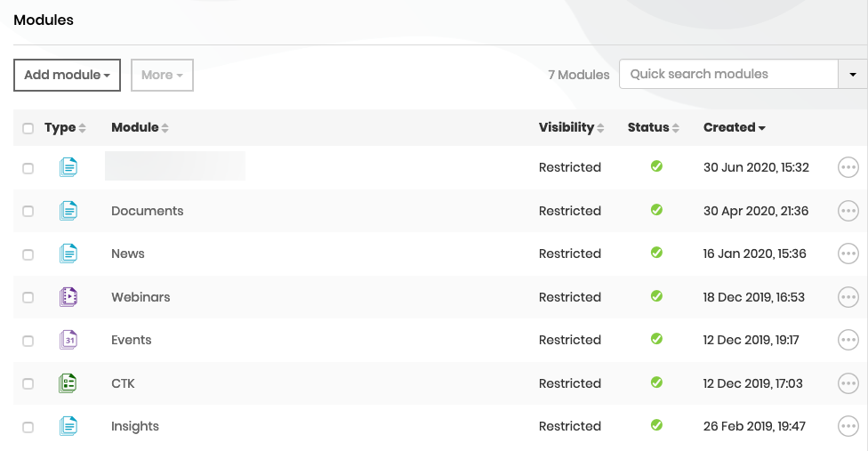This screenshot has height=451, width=868.
Task: Click the CTK checklist type icon
Action: coord(68,383)
